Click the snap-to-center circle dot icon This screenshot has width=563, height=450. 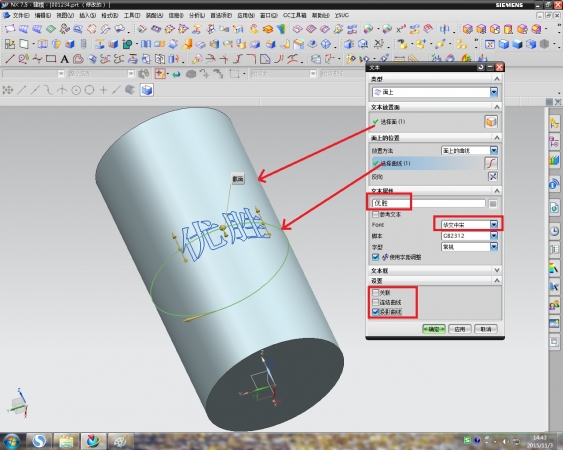pyautogui.click(x=76, y=90)
